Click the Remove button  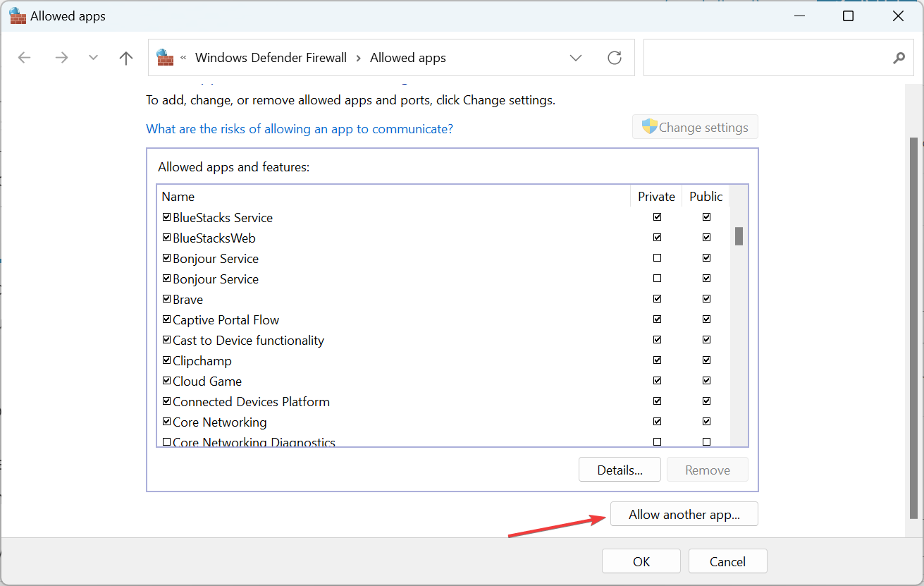[x=708, y=470]
